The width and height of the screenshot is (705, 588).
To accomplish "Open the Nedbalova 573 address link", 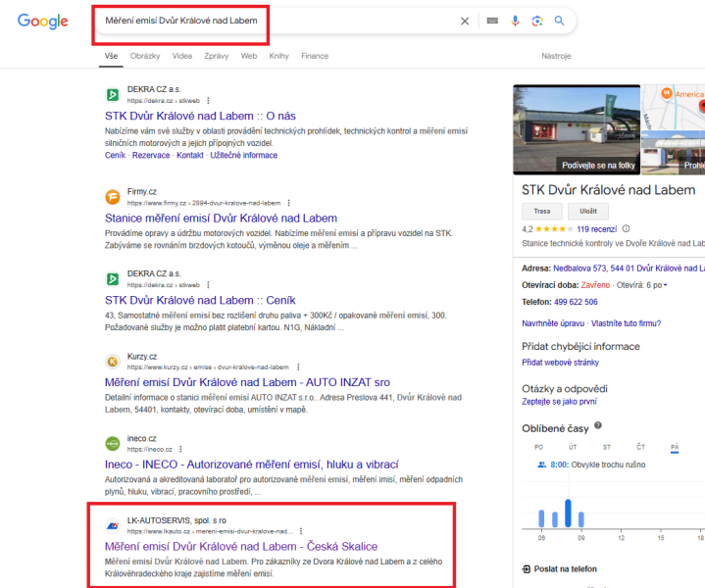I will (629, 269).
